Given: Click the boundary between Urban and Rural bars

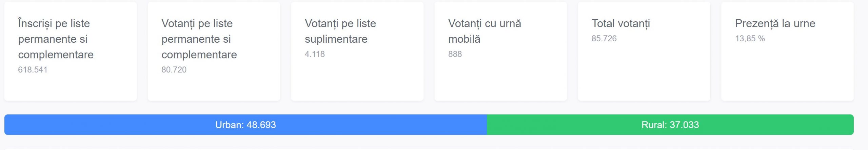Looking at the screenshot, I should (487, 125).
